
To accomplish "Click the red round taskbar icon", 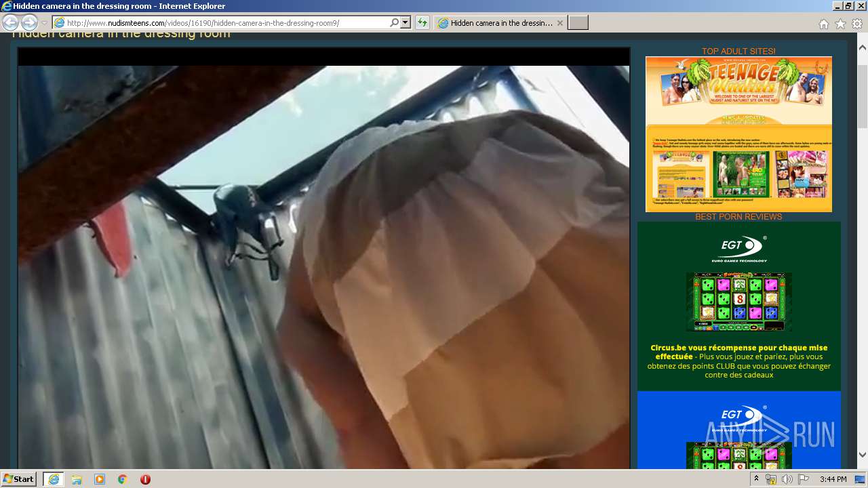I will pyautogui.click(x=145, y=479).
